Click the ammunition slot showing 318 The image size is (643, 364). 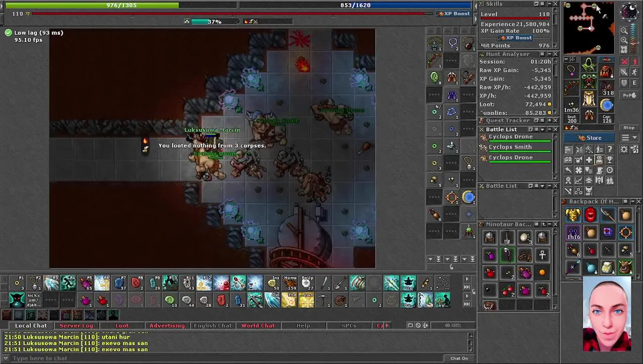607,87
